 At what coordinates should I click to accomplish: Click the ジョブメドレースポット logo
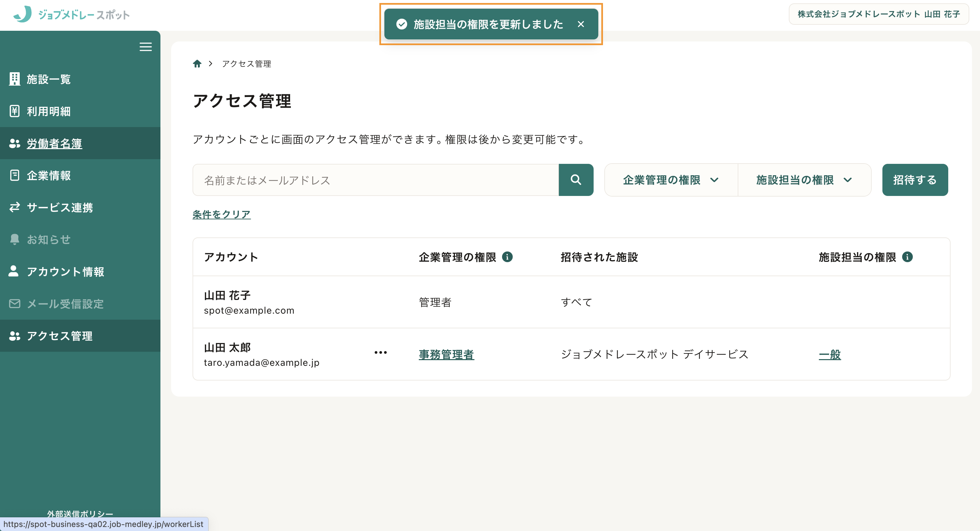point(72,14)
